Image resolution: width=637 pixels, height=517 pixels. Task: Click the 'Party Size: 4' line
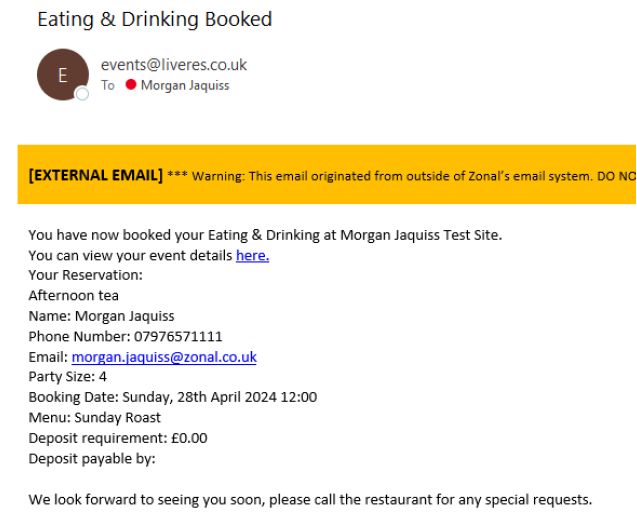point(67,377)
